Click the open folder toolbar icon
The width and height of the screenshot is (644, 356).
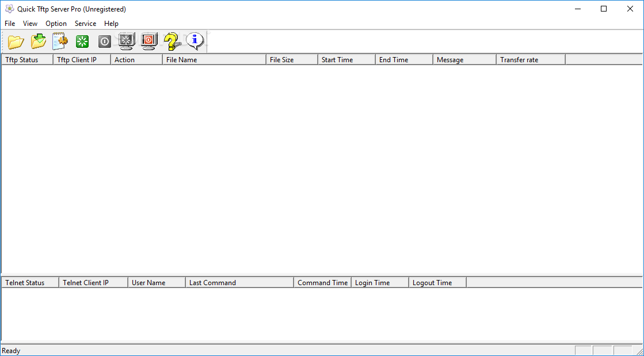[16, 41]
